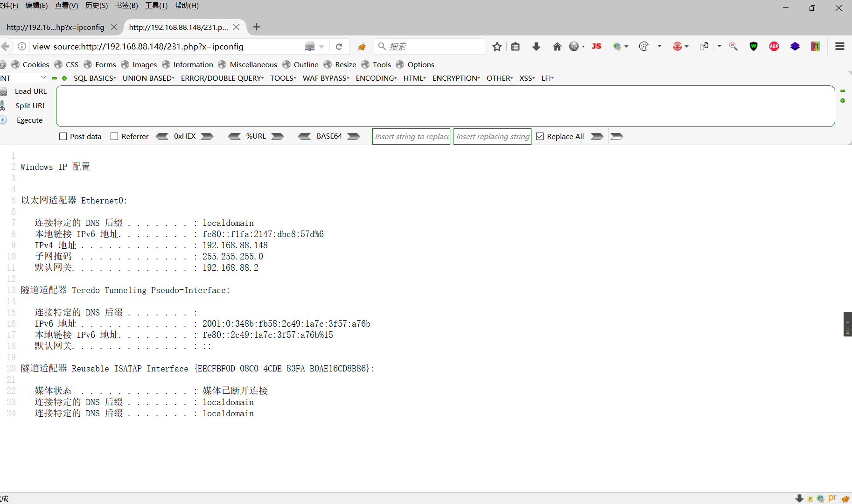Screen dimensions: 852x504
Task: Click the green WOT shield icon
Action: [x=754, y=46]
